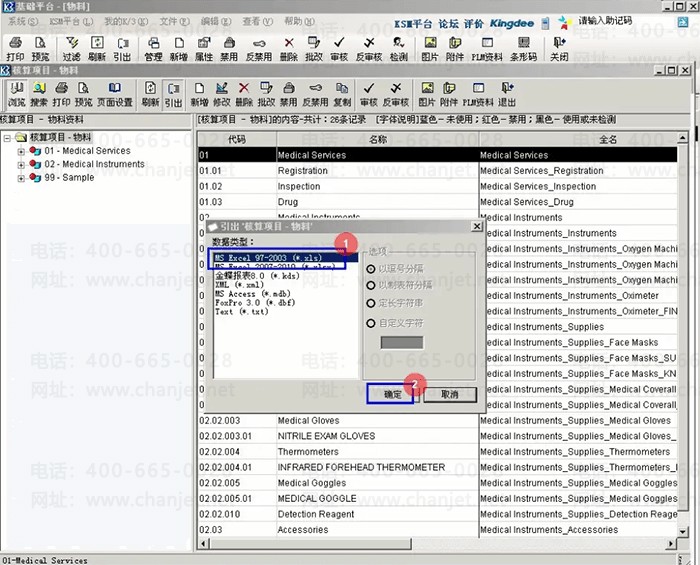Select the 自定义字符 (custom character) radio option
The width and height of the screenshot is (700, 565).
tap(372, 323)
